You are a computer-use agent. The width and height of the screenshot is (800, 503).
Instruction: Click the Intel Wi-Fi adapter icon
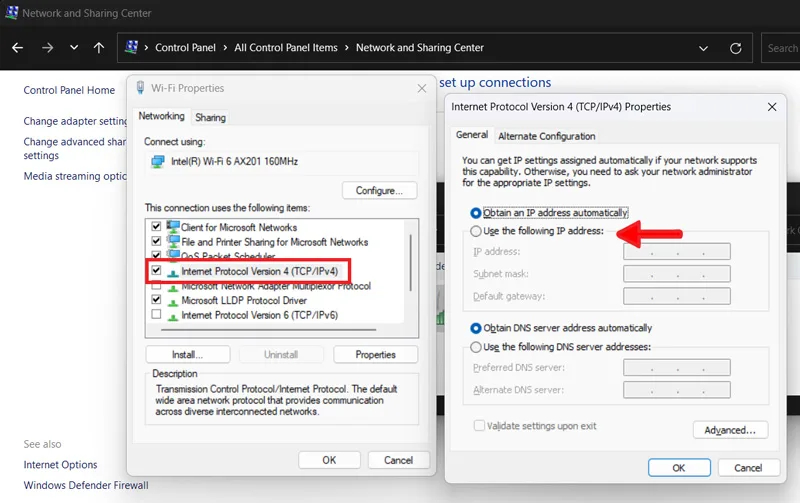158,162
